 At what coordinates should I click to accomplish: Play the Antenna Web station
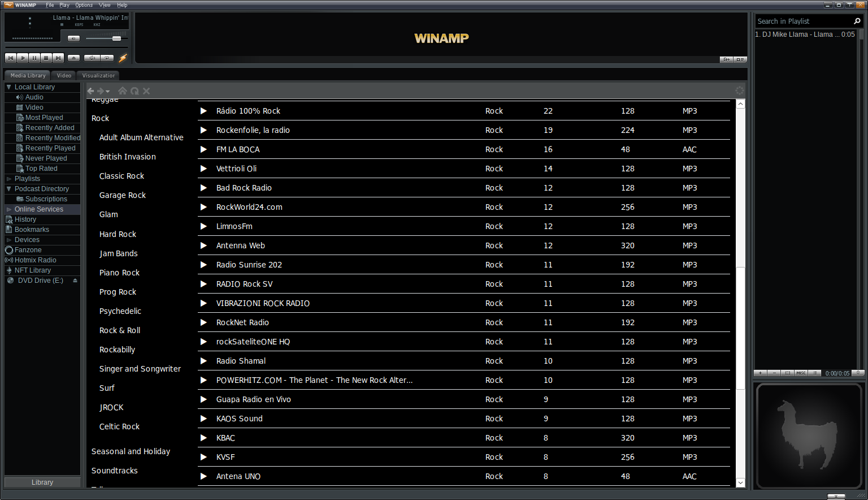(203, 245)
